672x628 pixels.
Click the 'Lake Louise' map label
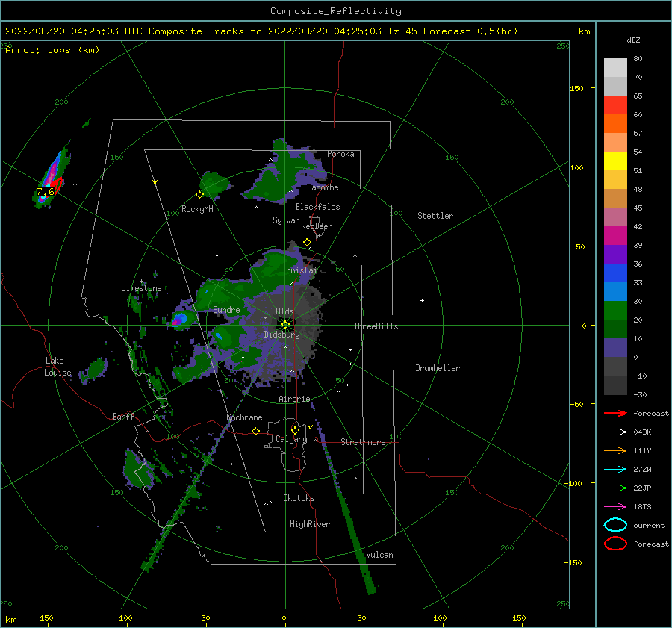point(57,367)
